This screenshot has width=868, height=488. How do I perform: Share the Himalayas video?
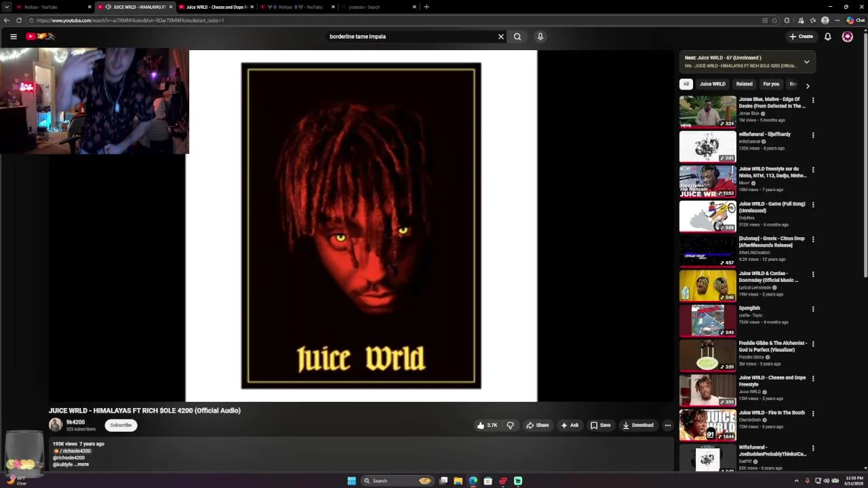537,425
